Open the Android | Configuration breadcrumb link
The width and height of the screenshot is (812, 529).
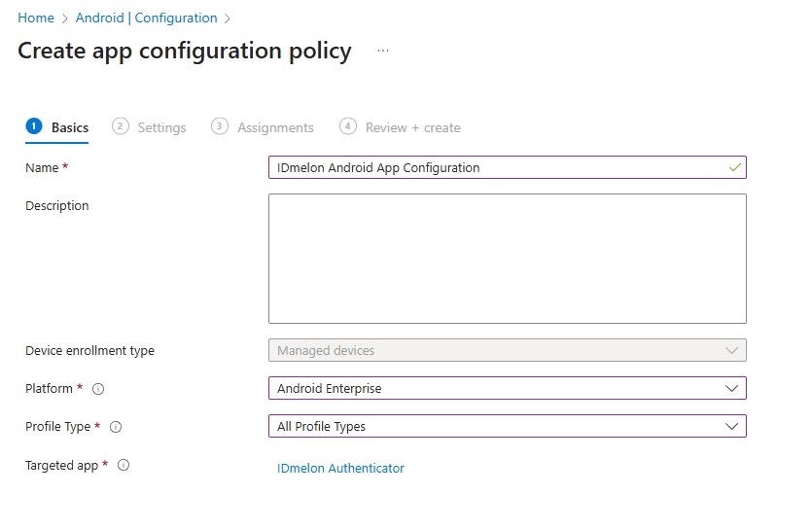tap(146, 18)
